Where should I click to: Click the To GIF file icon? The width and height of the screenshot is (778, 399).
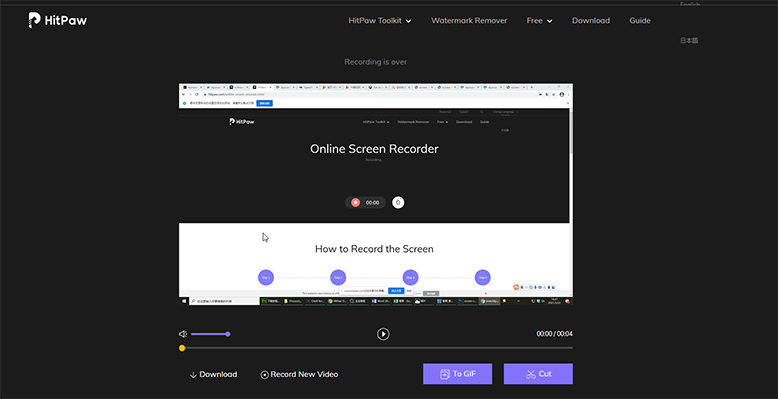(445, 374)
